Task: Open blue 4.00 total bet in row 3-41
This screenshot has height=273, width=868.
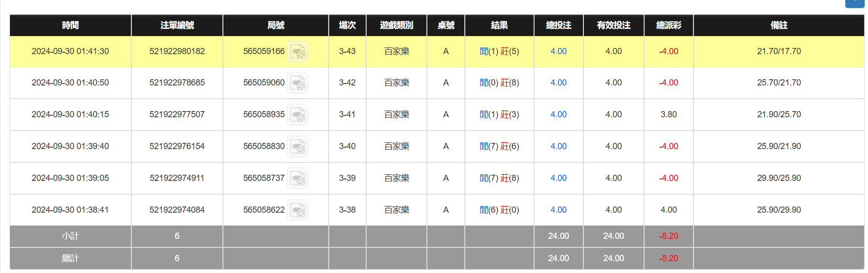Action: click(558, 114)
